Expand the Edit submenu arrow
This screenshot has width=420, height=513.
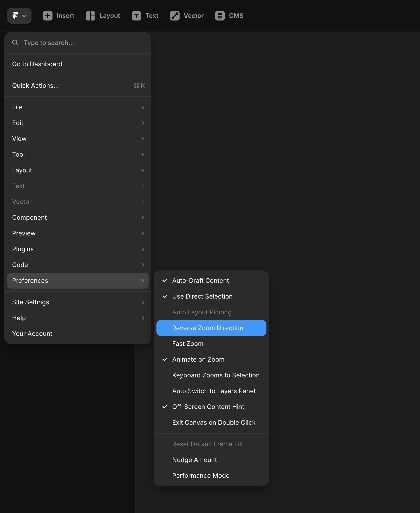click(x=143, y=123)
